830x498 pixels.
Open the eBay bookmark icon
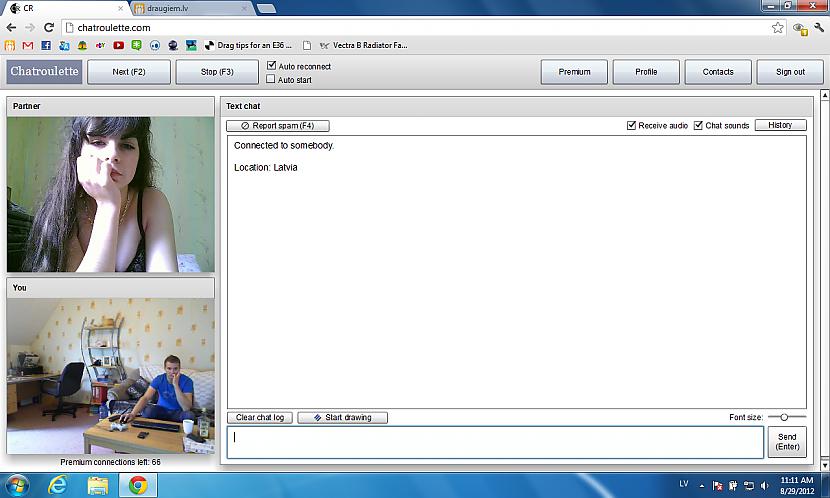100,46
